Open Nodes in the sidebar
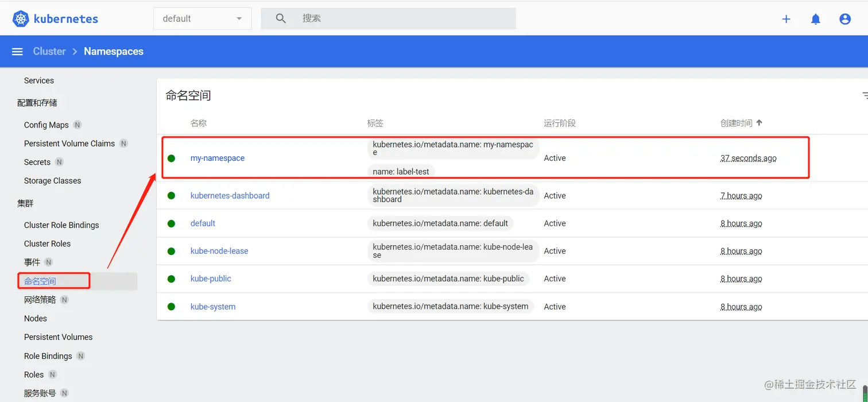This screenshot has width=868, height=402. pyautogui.click(x=36, y=318)
